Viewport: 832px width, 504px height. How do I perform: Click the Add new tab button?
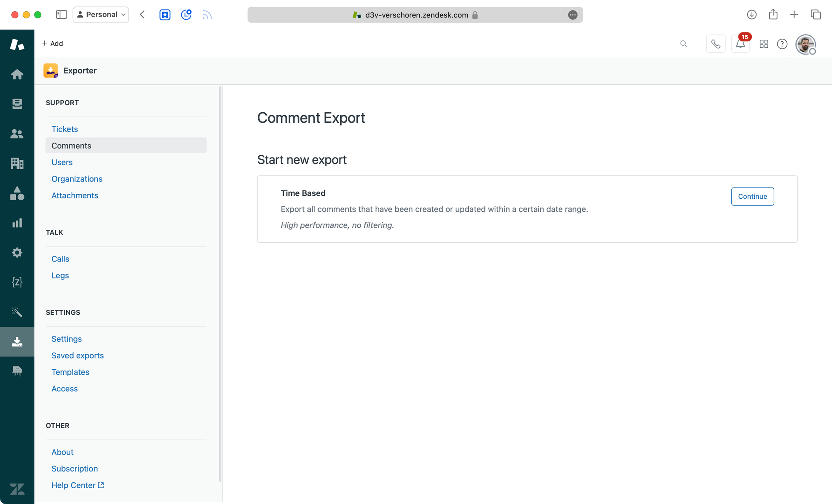pos(794,15)
